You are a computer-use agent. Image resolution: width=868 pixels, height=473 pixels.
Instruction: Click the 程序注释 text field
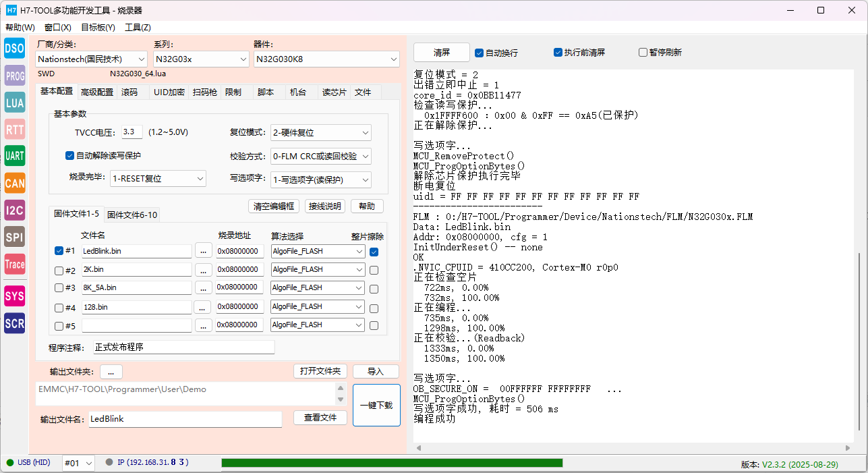pyautogui.click(x=183, y=347)
